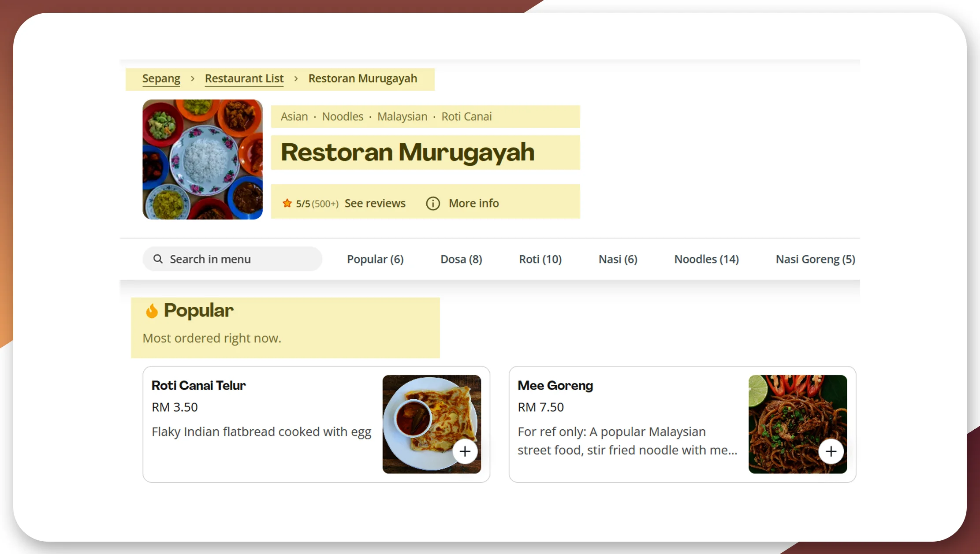Click the search icon in menu search bar
The width and height of the screenshot is (980, 554).
[x=158, y=258]
